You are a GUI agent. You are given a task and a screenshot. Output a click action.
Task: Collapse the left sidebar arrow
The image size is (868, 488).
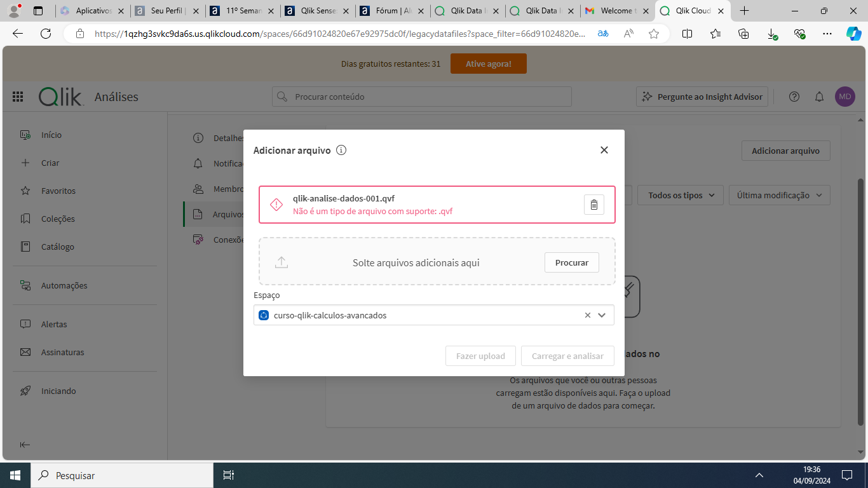coord(25,445)
